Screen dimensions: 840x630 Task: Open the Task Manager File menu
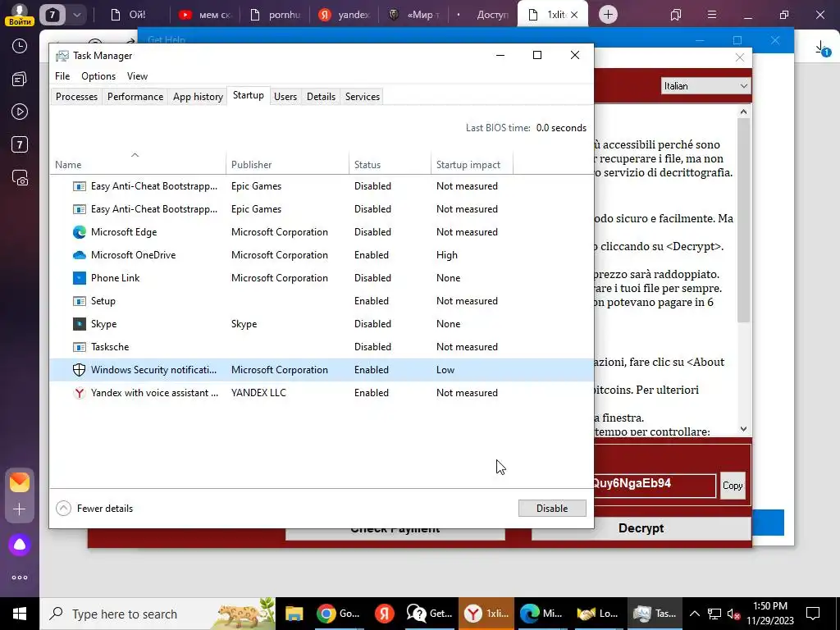coord(62,76)
